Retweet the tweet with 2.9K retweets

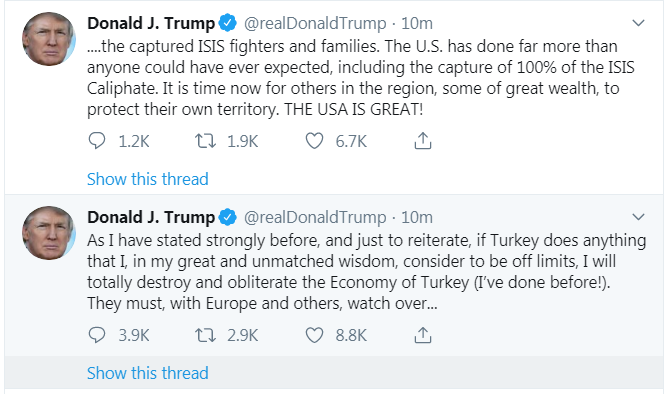pos(205,335)
